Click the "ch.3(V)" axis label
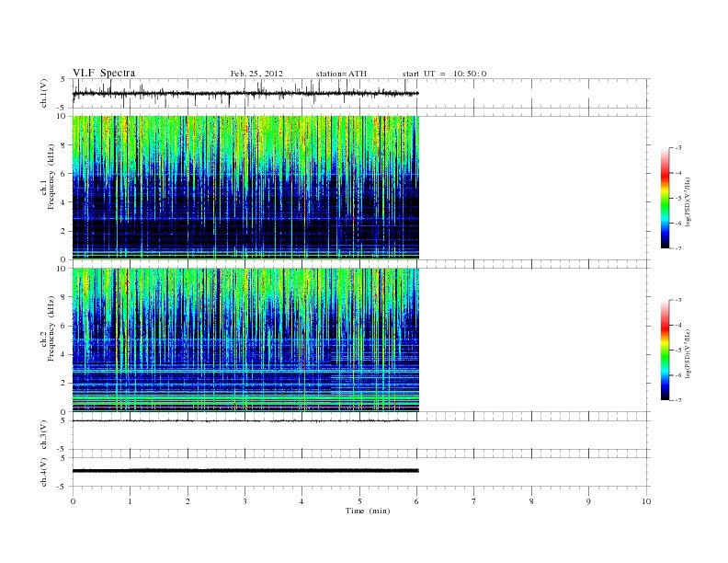Screen dimensions: 728x563 click(43, 435)
